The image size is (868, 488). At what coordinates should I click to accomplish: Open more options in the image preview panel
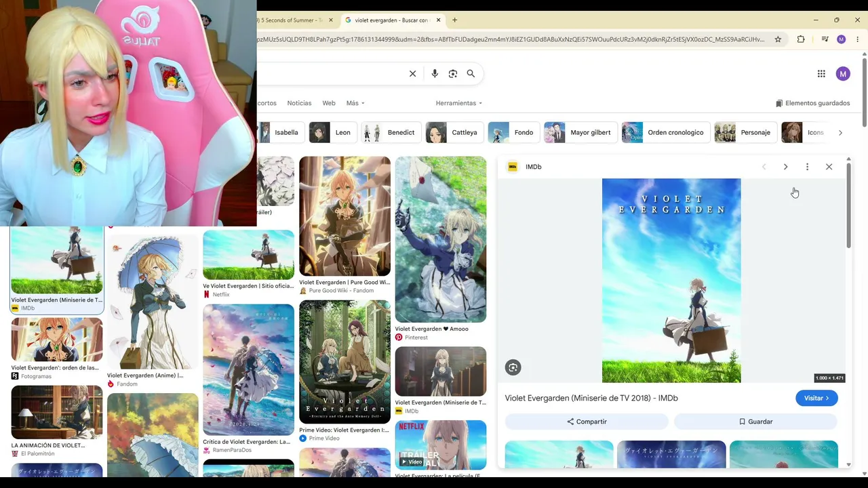point(807,167)
